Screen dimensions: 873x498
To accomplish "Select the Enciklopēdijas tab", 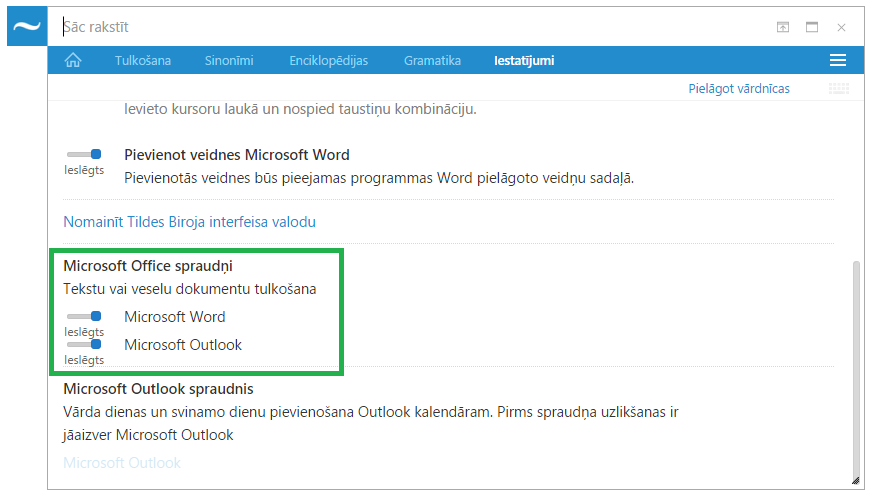I will pos(328,61).
